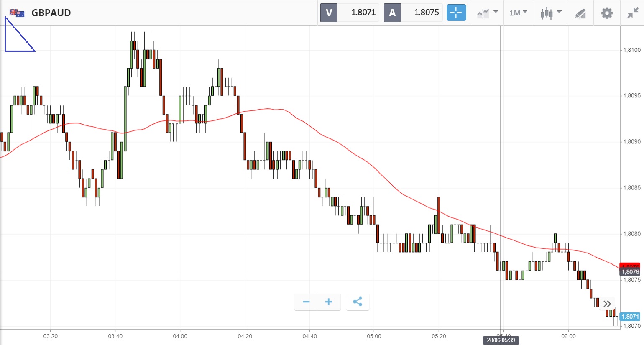Open the candlestick chart type dropdown

(x=551, y=13)
